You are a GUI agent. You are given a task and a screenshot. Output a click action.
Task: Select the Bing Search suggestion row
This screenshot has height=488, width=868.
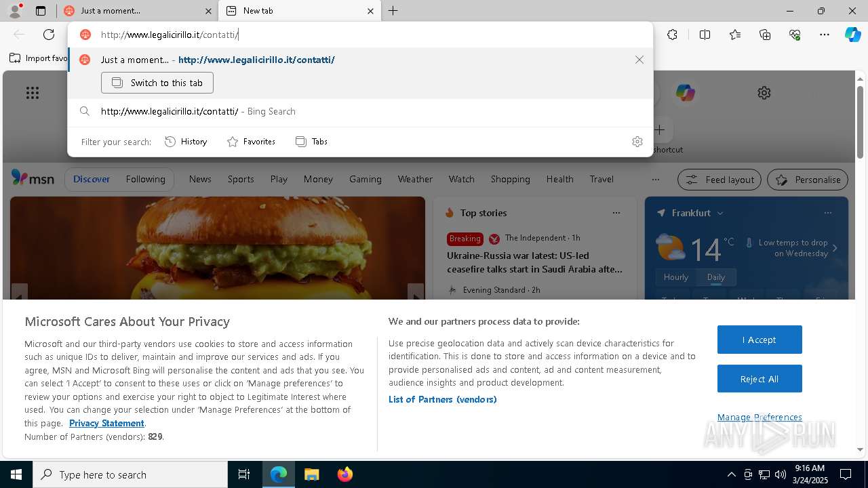coord(360,111)
